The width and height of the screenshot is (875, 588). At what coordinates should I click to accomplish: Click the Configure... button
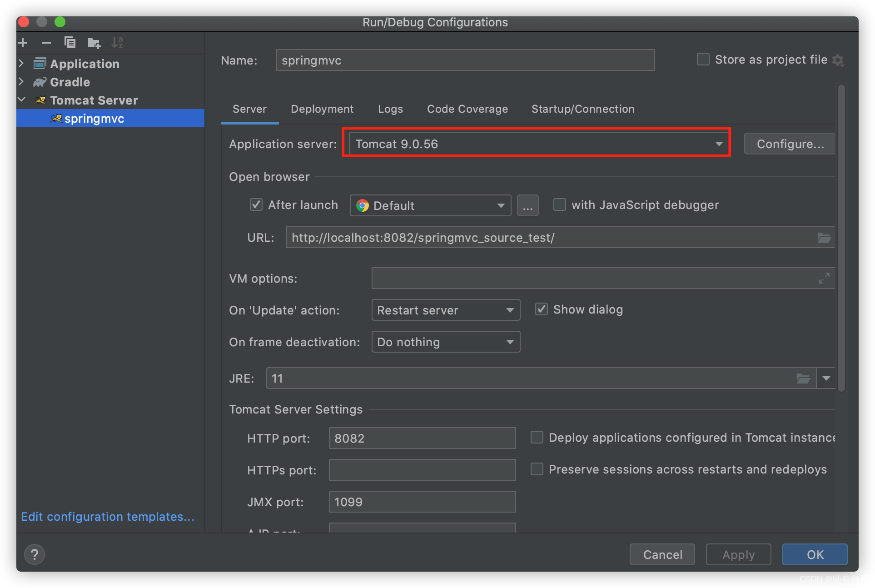[790, 144]
